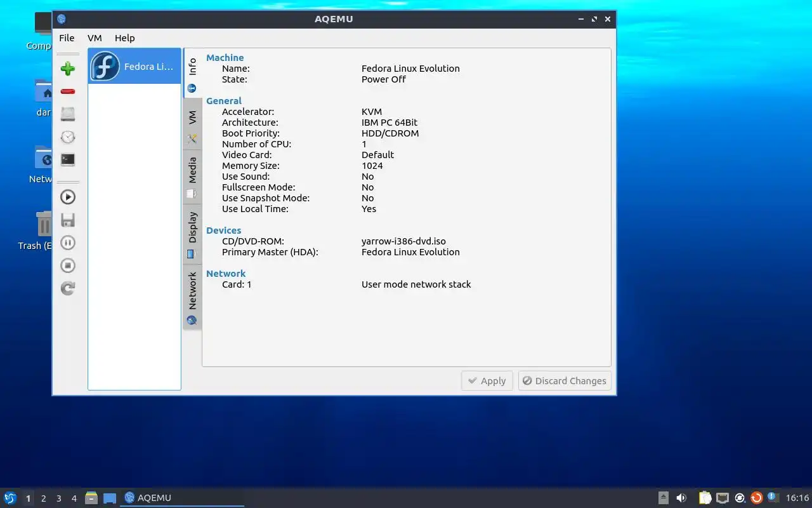This screenshot has width=812, height=508.
Task: Click the 'IBM PC 64Bit' architecture value
Action: click(390, 123)
